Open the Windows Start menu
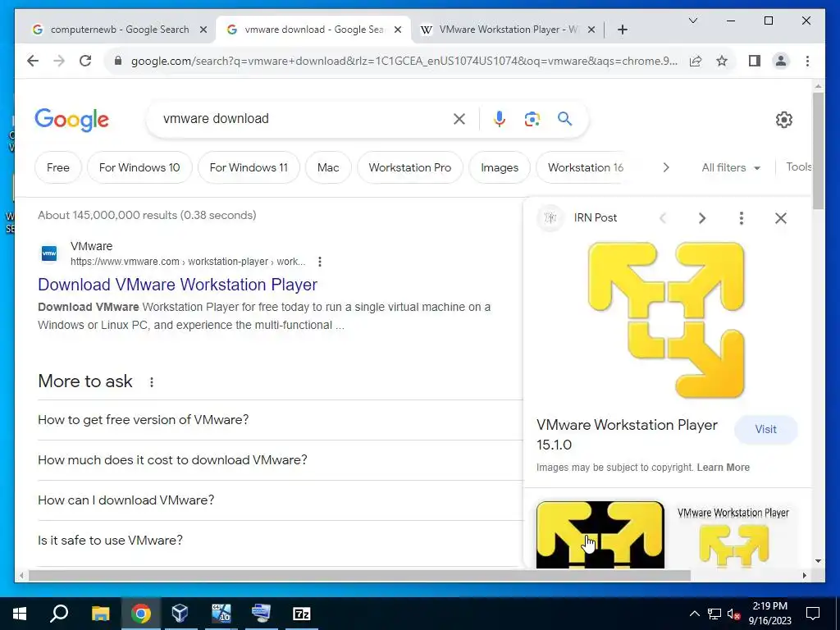The height and width of the screenshot is (630, 840). pos(20,614)
